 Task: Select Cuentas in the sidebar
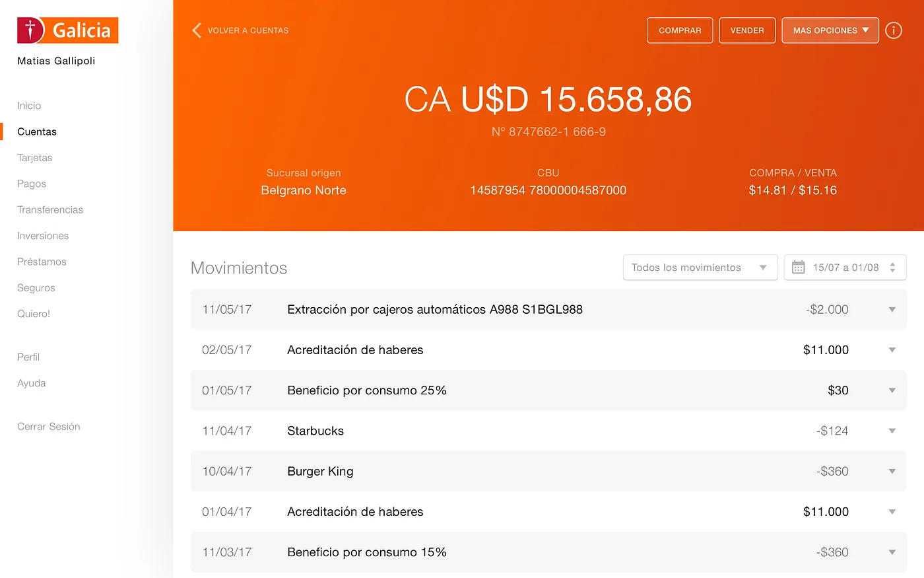coord(37,131)
